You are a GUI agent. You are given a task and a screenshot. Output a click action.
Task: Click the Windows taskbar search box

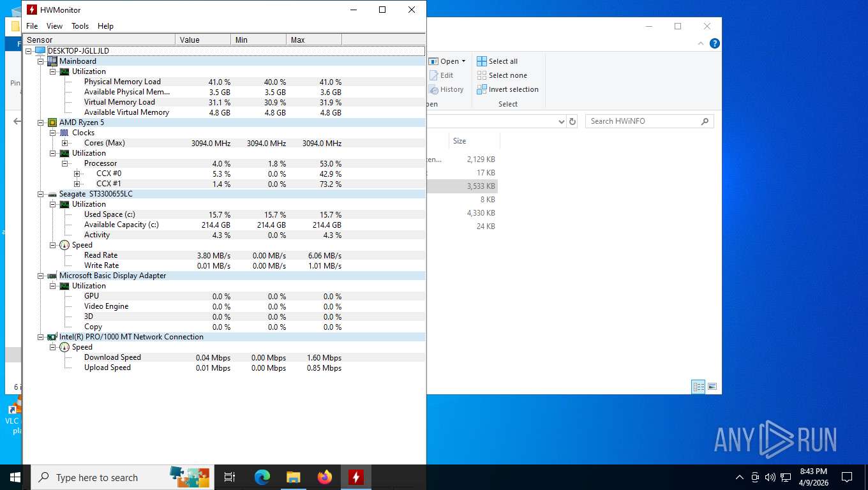point(121,477)
